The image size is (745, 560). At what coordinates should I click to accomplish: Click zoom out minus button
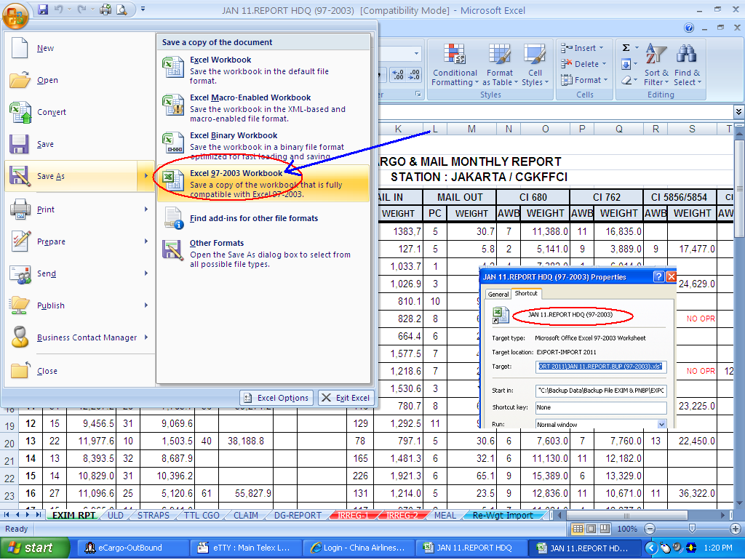(x=650, y=529)
